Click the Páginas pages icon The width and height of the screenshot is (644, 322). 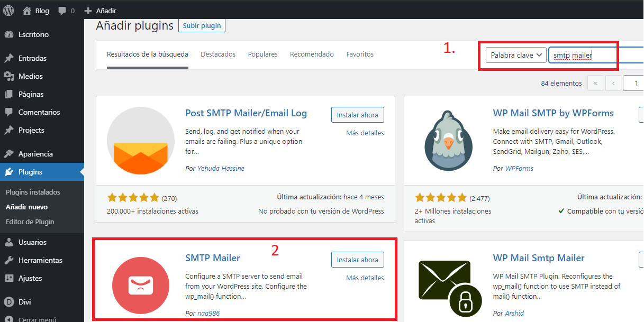click(x=9, y=94)
